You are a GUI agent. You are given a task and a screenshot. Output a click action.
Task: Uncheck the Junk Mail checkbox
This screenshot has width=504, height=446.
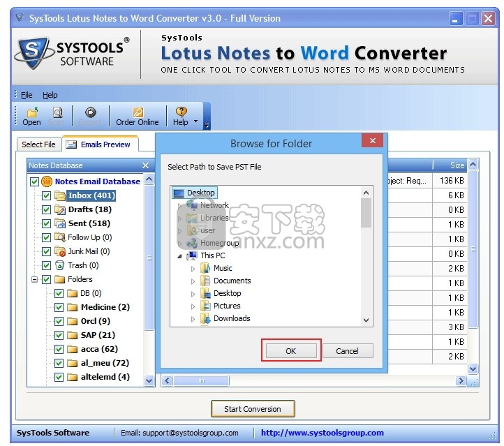[46, 251]
